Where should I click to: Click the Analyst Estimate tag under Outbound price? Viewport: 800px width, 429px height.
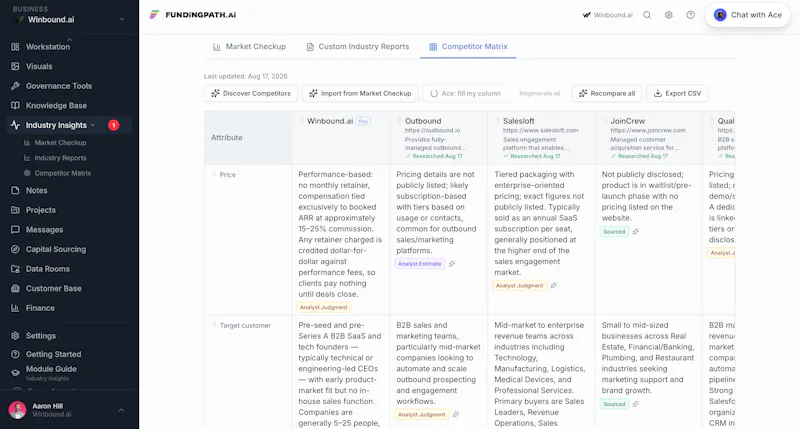pyautogui.click(x=419, y=264)
